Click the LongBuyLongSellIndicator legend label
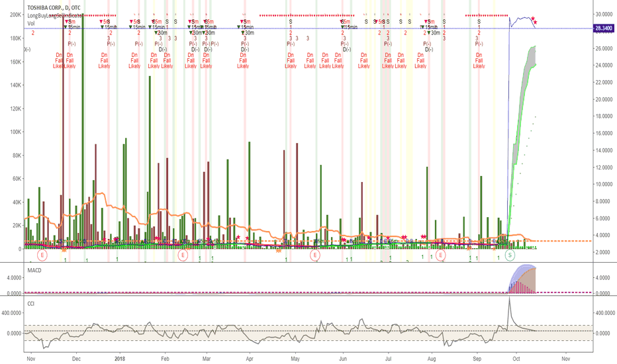This screenshot has height=364, width=617. pyautogui.click(x=54, y=16)
